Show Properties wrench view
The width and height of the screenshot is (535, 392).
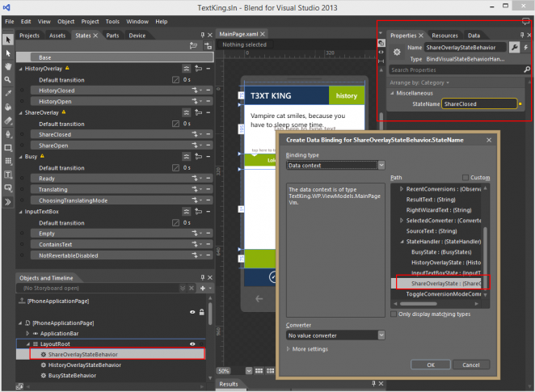(514, 48)
